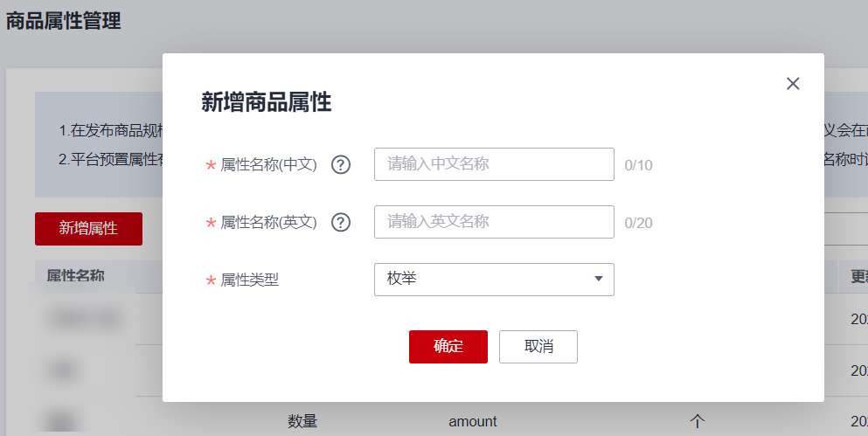The image size is (868, 436).
Task: Expand the caret arrow in 属性类型 box
Action: (599, 279)
